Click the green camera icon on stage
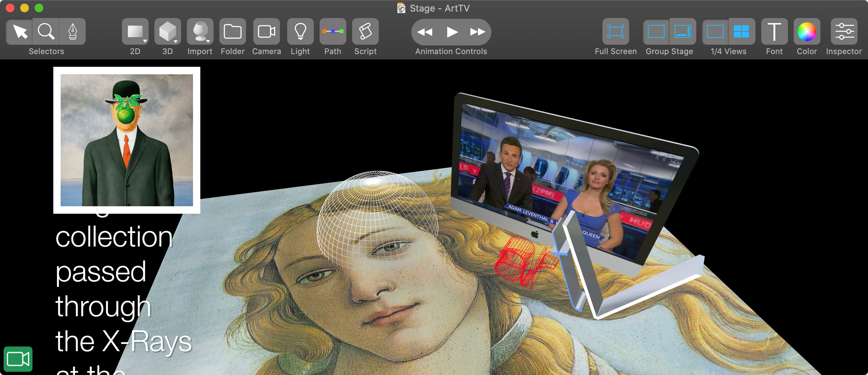The width and height of the screenshot is (868, 375). tap(18, 359)
